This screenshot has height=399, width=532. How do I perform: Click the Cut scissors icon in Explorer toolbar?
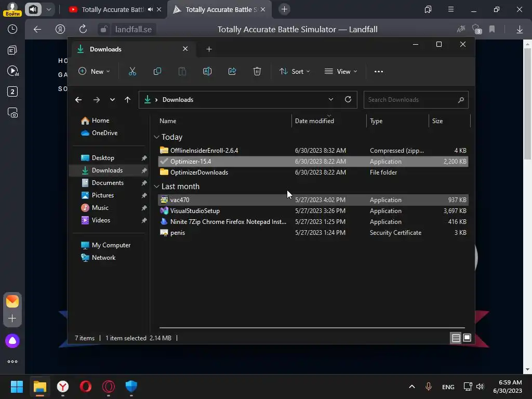[132, 72]
